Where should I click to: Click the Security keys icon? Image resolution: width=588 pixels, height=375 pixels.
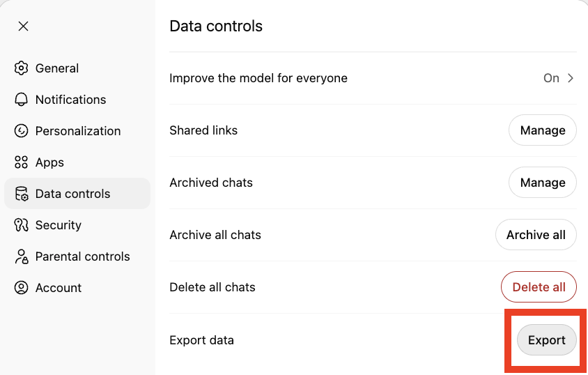point(22,225)
